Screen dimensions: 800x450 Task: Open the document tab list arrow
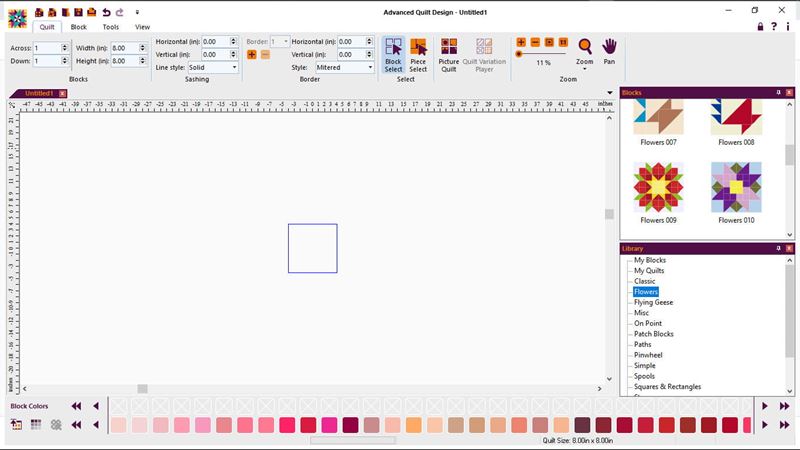(610, 93)
